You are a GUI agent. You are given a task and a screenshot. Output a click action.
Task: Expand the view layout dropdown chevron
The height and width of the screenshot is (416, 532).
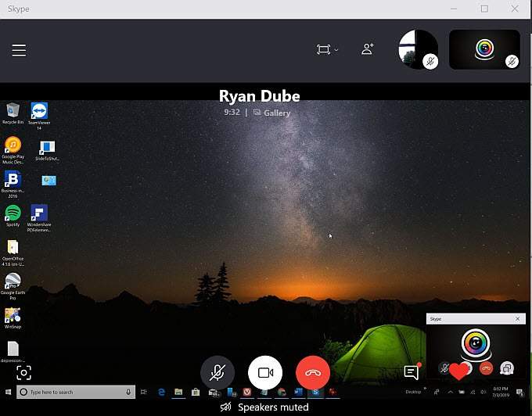point(336,50)
